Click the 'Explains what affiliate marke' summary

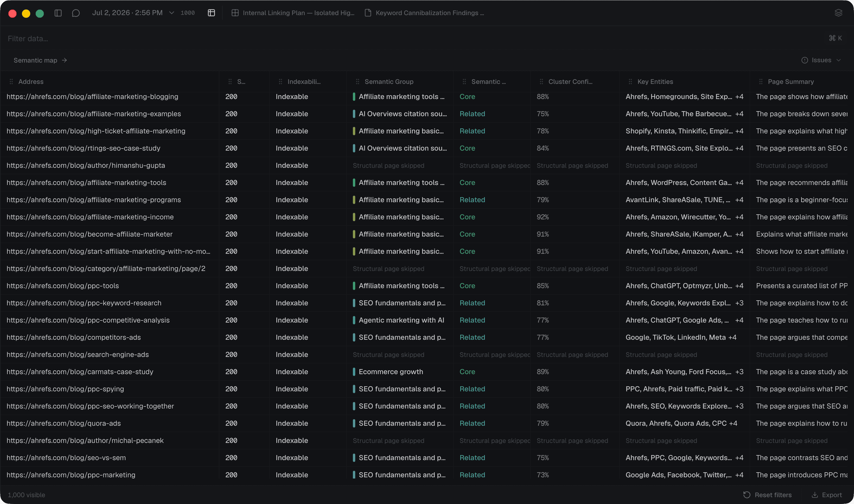(x=802, y=234)
